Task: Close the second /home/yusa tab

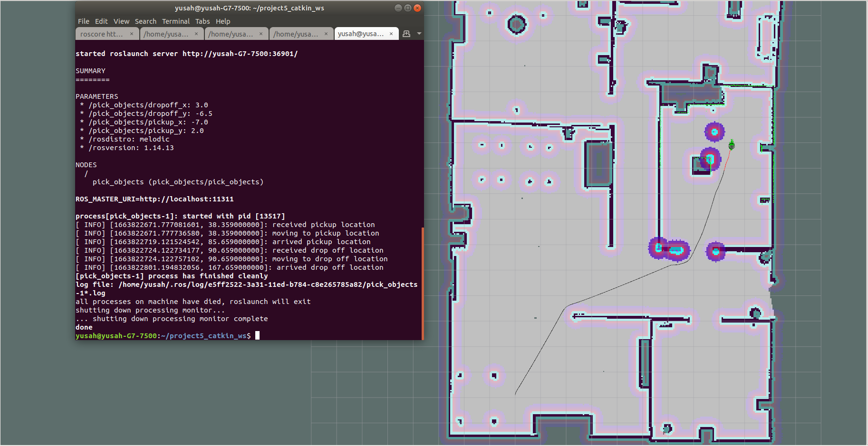Action: 261,34
